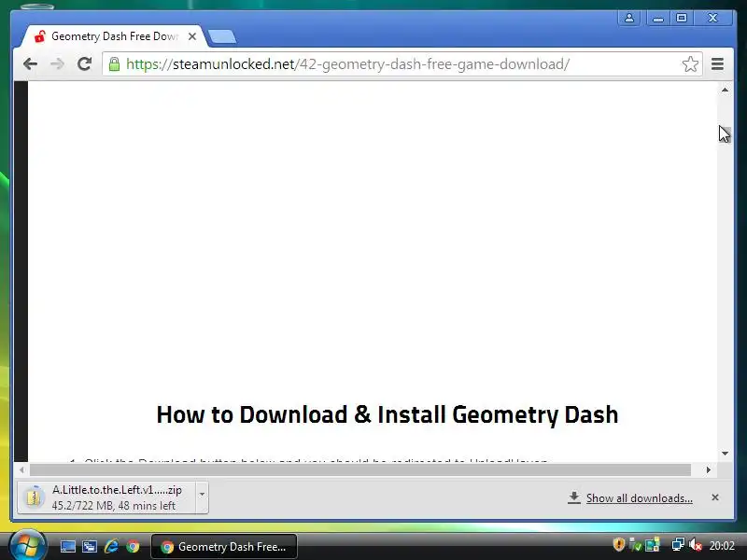Open the Windows Start orb
Image resolution: width=747 pixels, height=560 pixels.
pyautogui.click(x=27, y=546)
